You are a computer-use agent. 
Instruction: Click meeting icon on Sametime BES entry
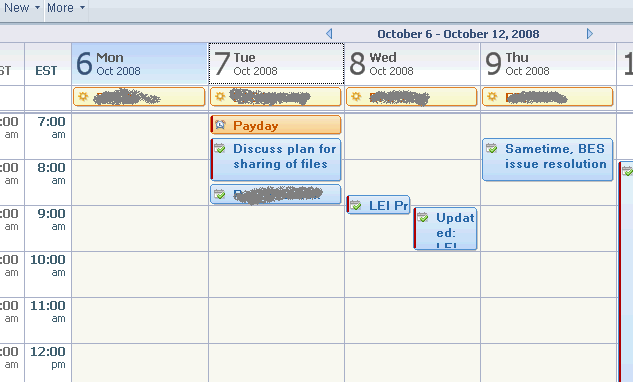coord(492,148)
